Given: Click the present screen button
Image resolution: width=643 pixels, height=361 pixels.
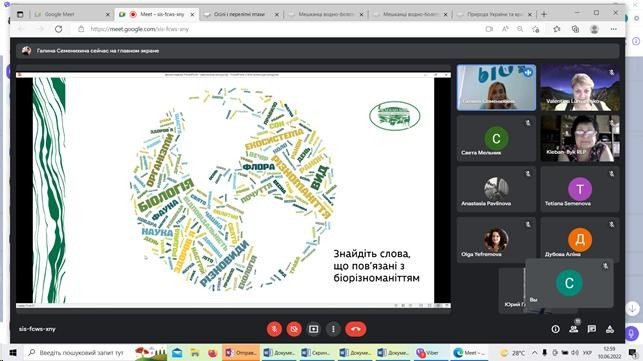Looking at the screenshot, I should (313, 329).
